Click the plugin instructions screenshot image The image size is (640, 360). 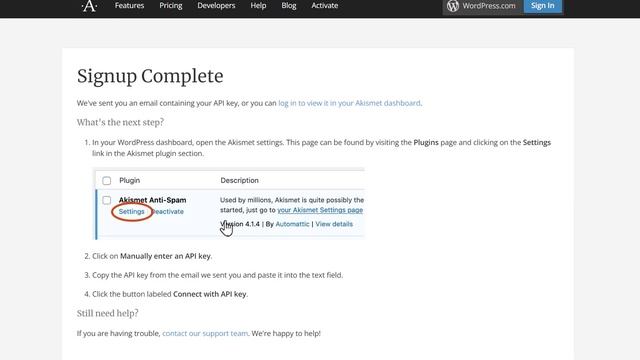[229, 203]
